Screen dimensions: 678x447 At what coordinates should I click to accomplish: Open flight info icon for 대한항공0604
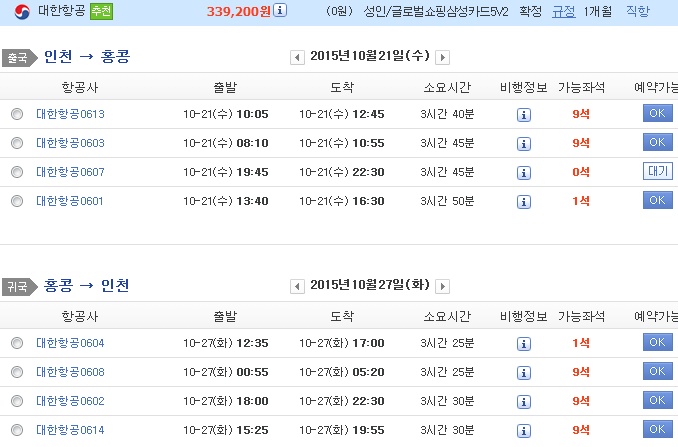point(524,344)
